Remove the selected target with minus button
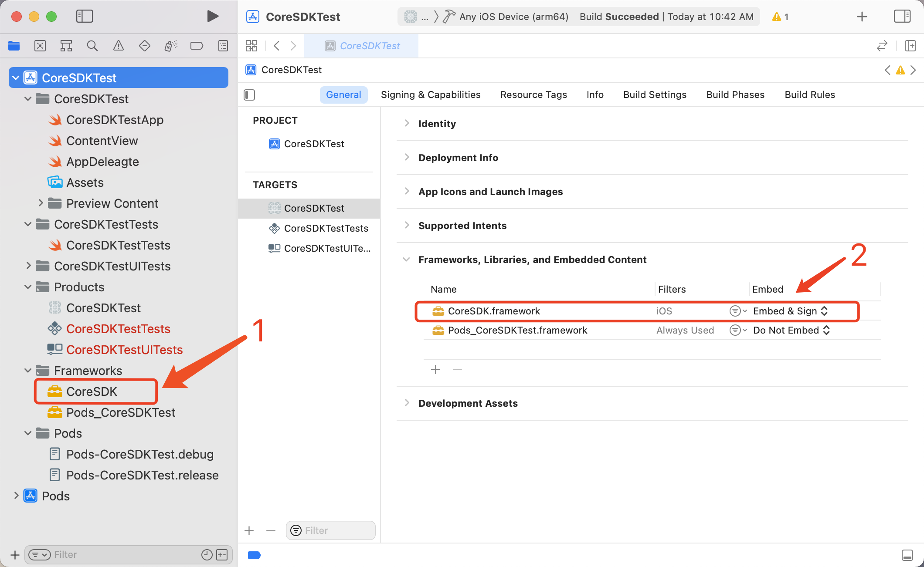Image resolution: width=924 pixels, height=567 pixels. pos(271,530)
